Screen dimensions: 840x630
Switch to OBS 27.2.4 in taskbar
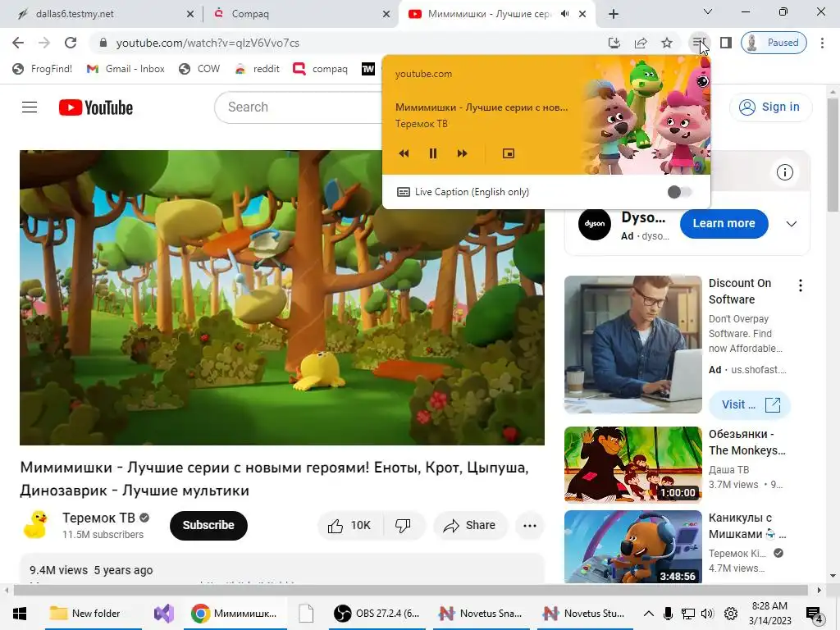[377, 613]
